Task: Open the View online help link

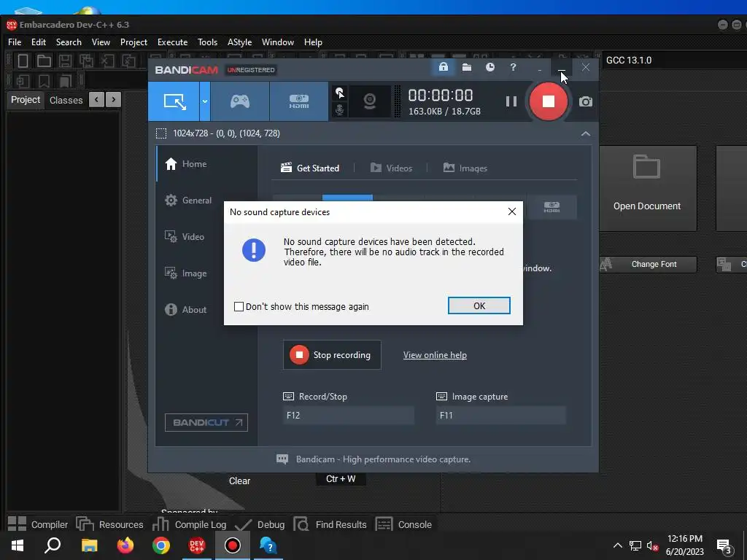Action: [x=435, y=355]
